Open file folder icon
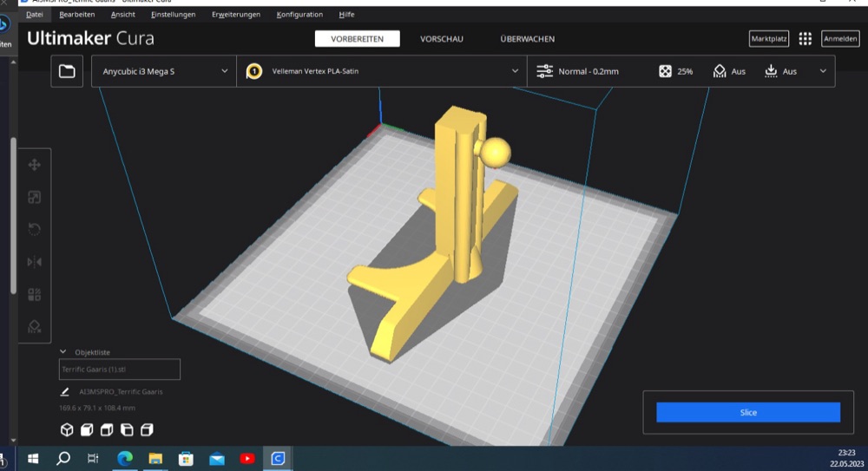Viewport: 868px width, 471px height. (x=67, y=71)
